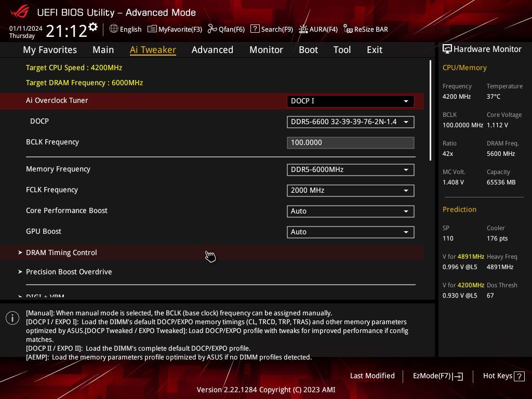Open FCLK Frequency dropdown
Viewport: 532px width, 399px height.
point(351,191)
